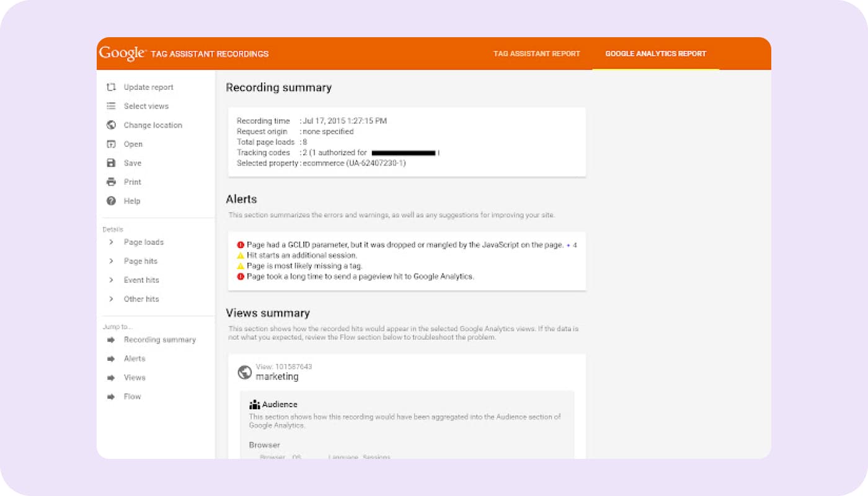
Task: Jump to Recording summary section
Action: point(160,340)
